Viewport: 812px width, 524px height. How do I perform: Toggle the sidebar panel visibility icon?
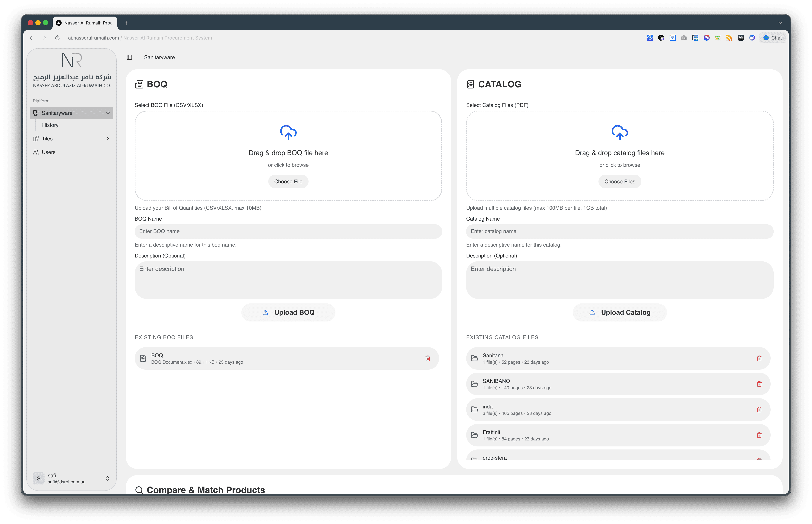coord(130,57)
